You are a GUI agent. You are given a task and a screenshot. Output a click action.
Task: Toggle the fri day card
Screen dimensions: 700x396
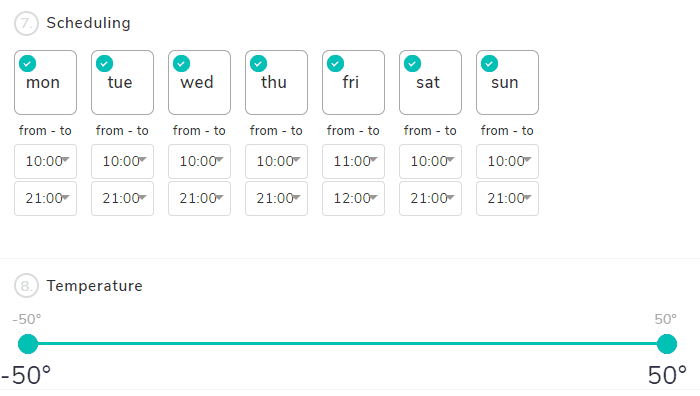click(353, 83)
